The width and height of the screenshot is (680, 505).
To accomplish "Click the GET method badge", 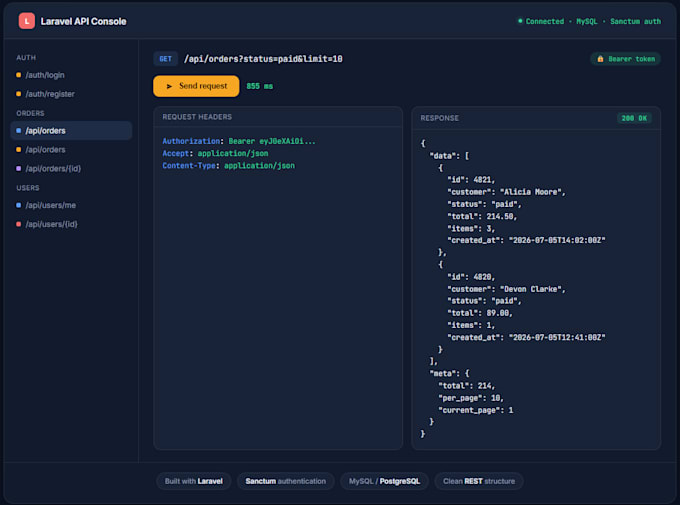I will pos(165,59).
